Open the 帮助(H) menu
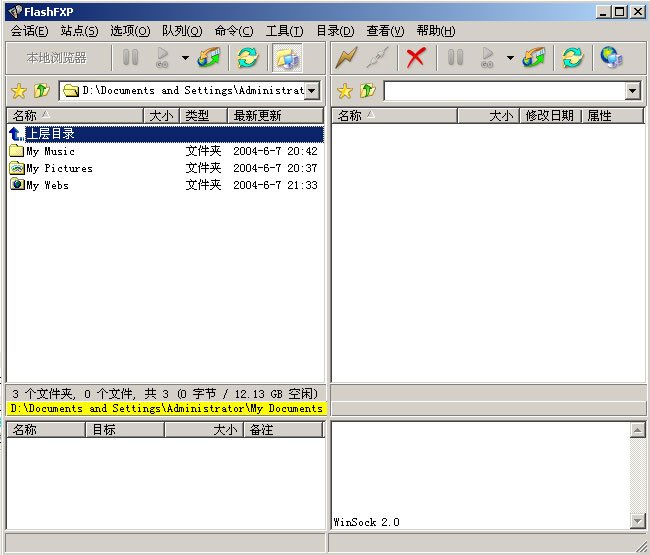This screenshot has width=650, height=555. (436, 31)
